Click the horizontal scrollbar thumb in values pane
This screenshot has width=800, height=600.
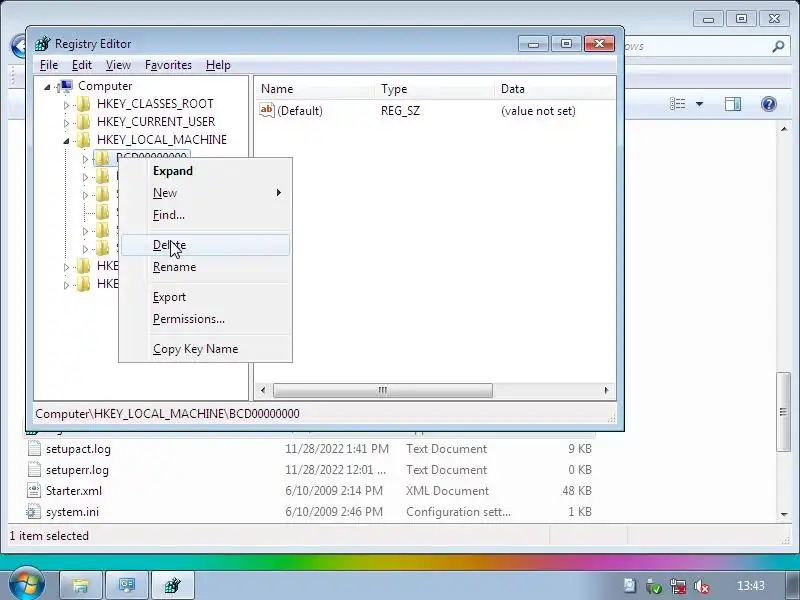click(x=383, y=390)
